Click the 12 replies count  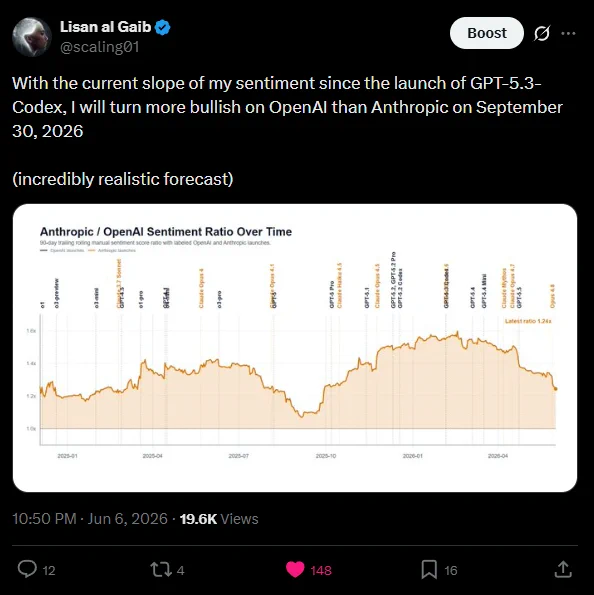tap(49, 570)
